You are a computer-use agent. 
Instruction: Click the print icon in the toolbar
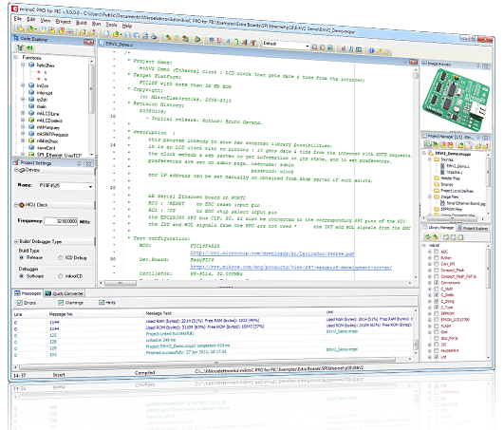pyautogui.click(x=154, y=36)
